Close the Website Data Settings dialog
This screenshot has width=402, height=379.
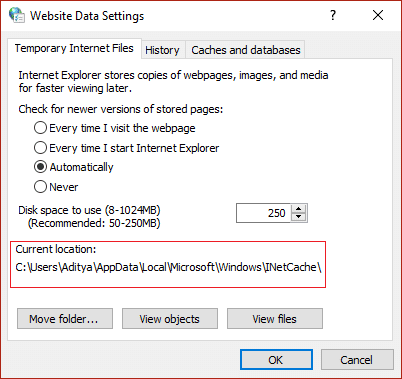point(378,15)
